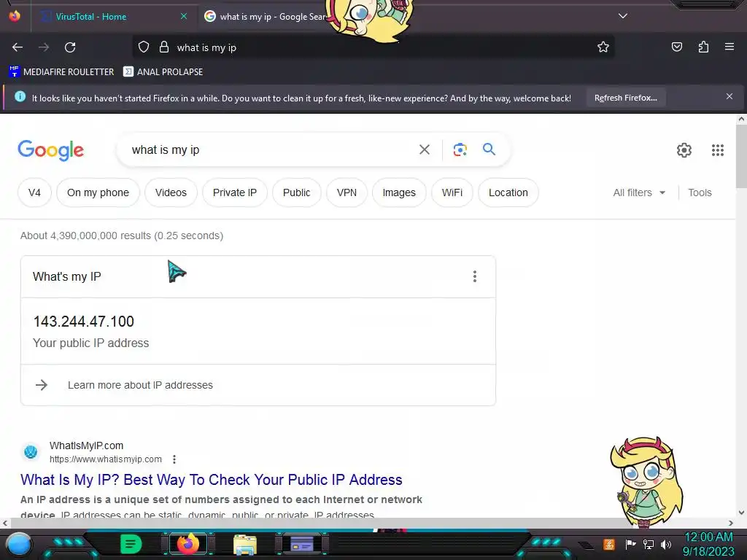This screenshot has width=747, height=560.
Task: Open the Start orb in the taskbar
Action: click(x=19, y=545)
